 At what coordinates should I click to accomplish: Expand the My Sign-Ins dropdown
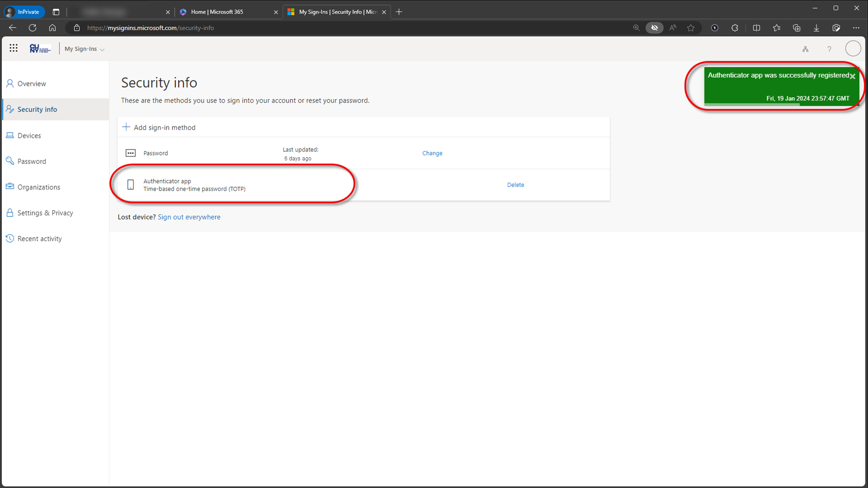coord(85,49)
